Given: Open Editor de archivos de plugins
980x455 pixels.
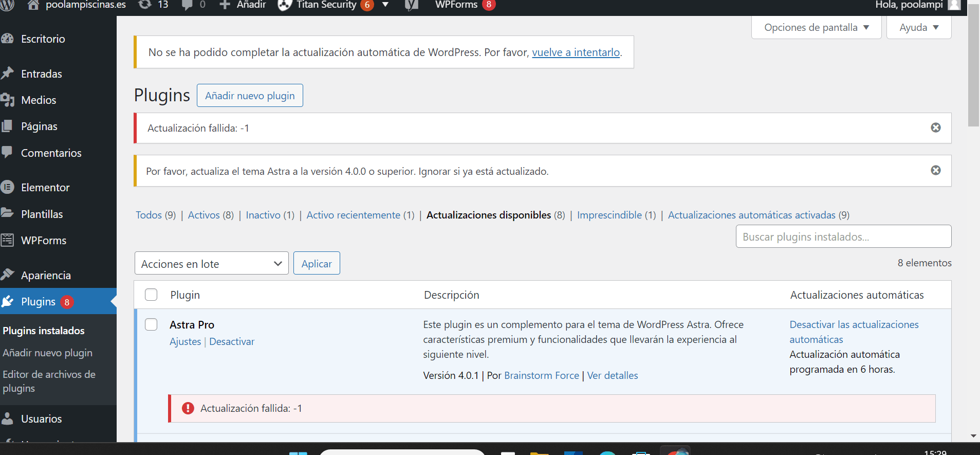Looking at the screenshot, I should [49, 381].
